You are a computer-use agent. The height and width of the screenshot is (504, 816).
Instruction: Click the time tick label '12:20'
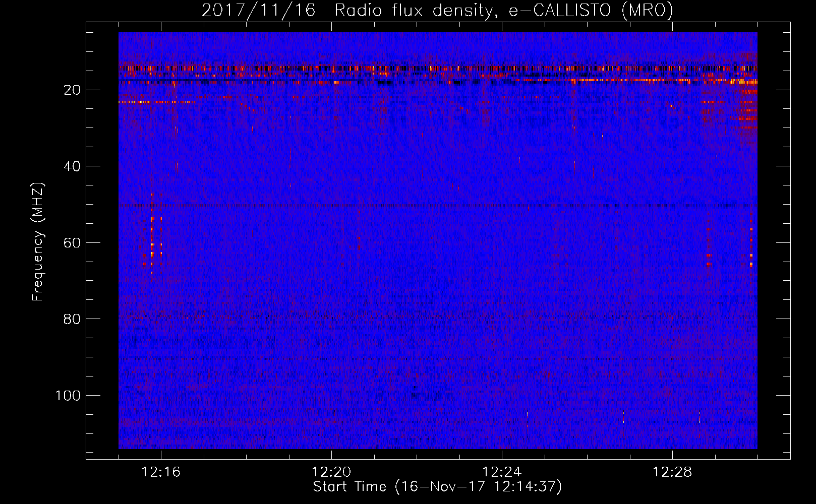[x=331, y=472]
